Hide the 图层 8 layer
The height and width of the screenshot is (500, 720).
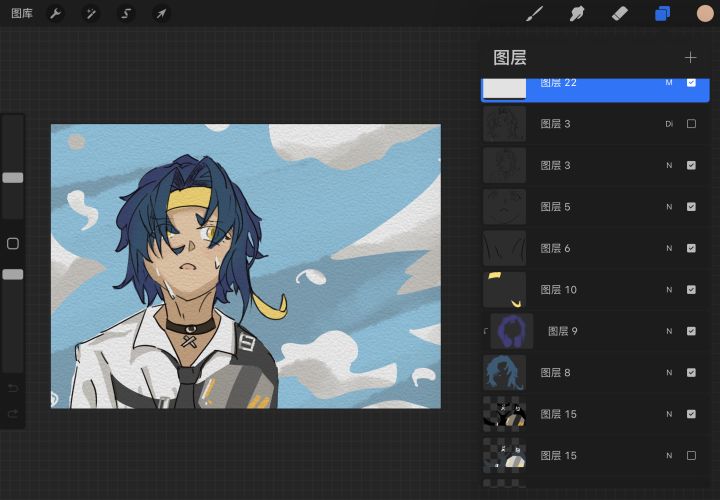[x=691, y=372]
